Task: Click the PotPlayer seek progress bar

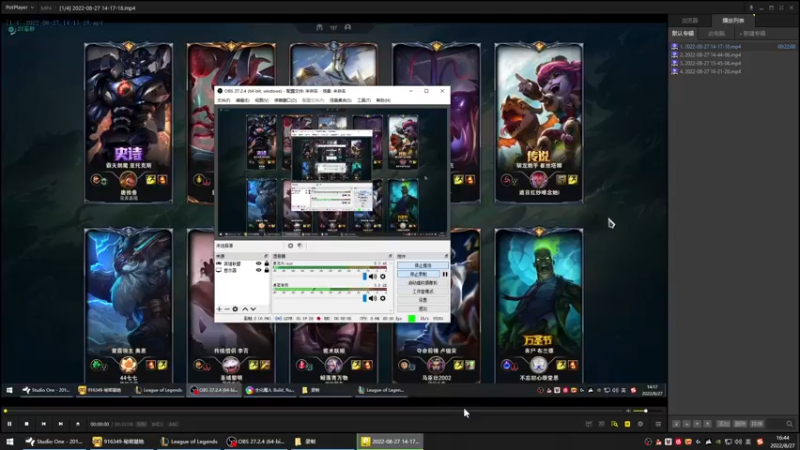Action: click(311, 411)
